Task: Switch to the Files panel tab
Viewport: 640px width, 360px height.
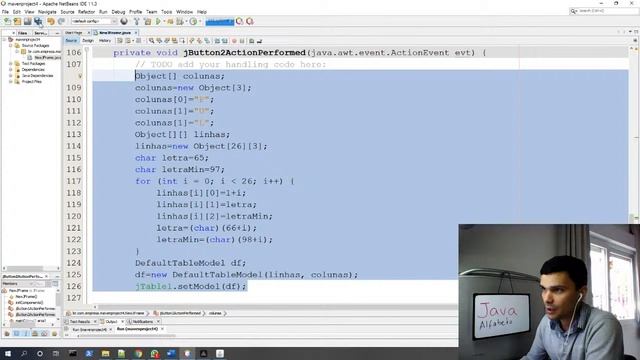Action: (x=23, y=33)
